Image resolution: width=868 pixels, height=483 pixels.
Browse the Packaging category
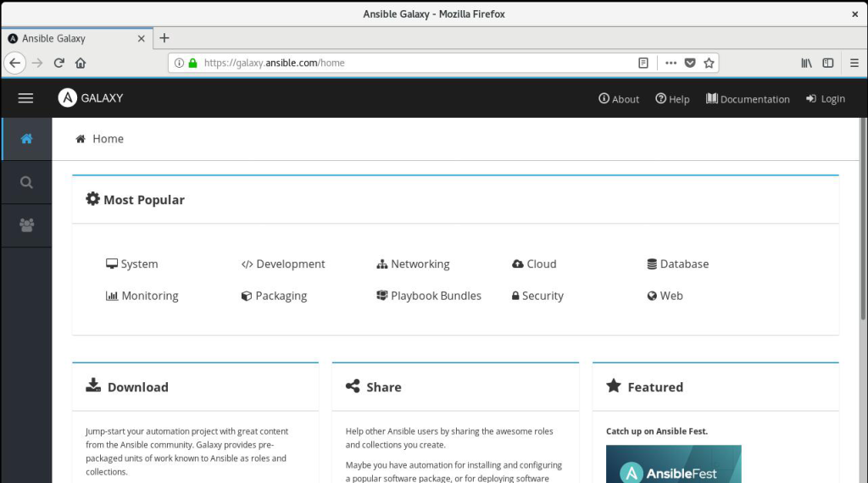274,296
